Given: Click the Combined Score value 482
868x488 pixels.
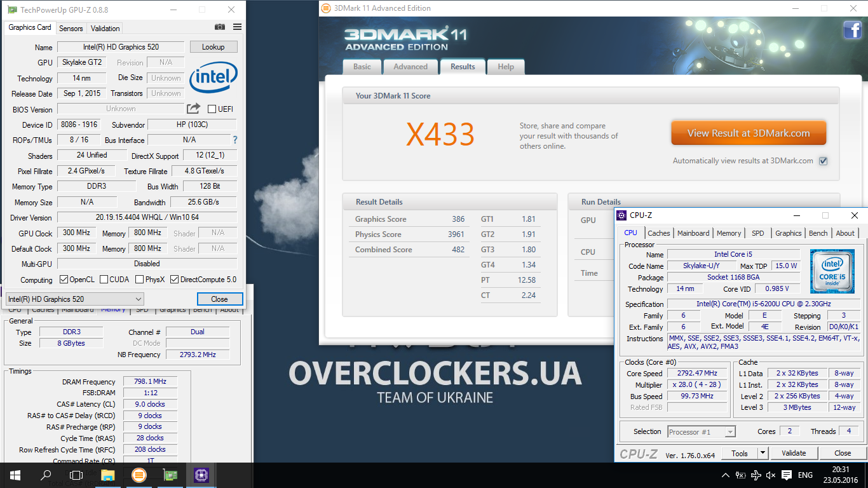Looking at the screenshot, I should 458,250.
